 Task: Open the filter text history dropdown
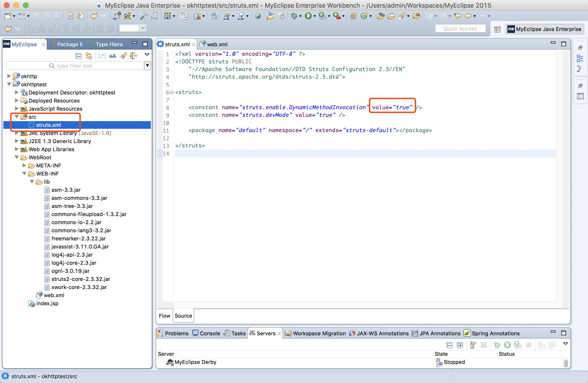pyautogui.click(x=147, y=66)
